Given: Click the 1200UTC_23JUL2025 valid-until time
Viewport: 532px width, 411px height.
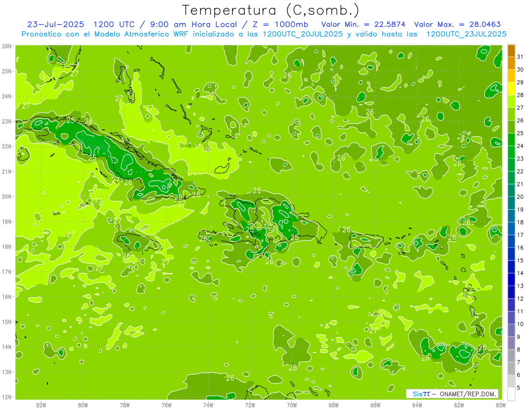Looking at the screenshot, I should click(x=466, y=34).
